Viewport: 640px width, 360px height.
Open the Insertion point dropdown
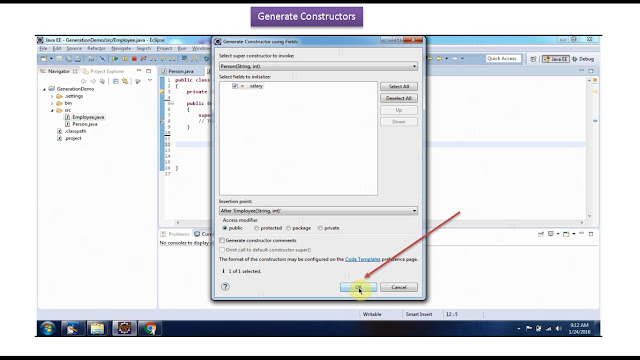point(318,211)
